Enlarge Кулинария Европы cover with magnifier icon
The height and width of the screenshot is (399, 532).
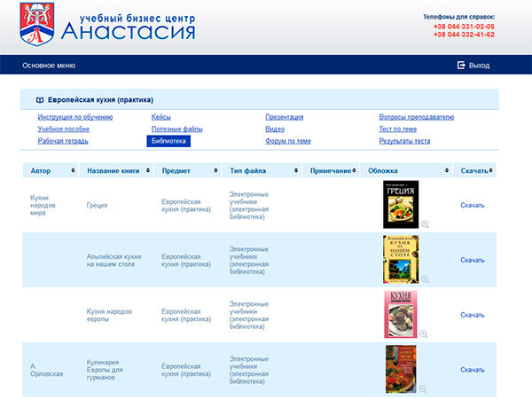click(425, 388)
